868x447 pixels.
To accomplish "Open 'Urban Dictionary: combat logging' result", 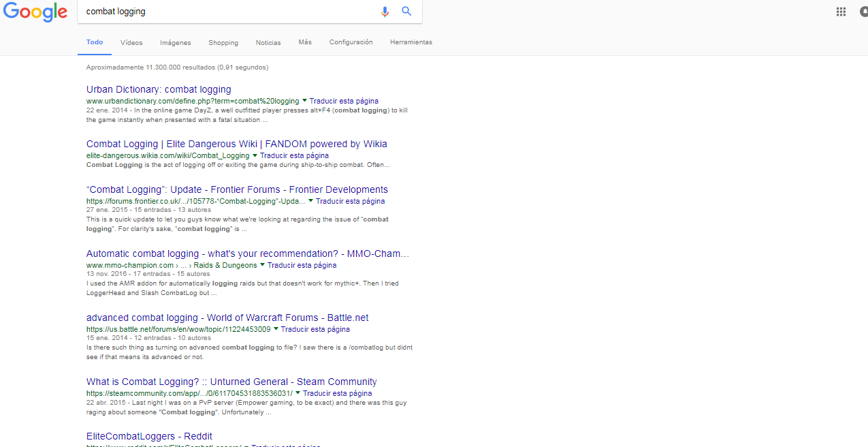I will point(159,89).
